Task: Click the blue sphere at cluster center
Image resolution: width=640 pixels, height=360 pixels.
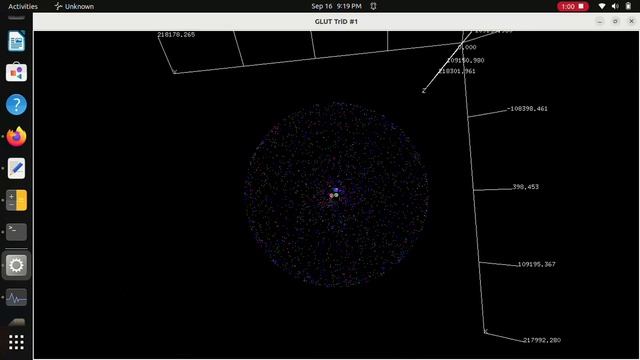Action: pyautogui.click(x=336, y=190)
